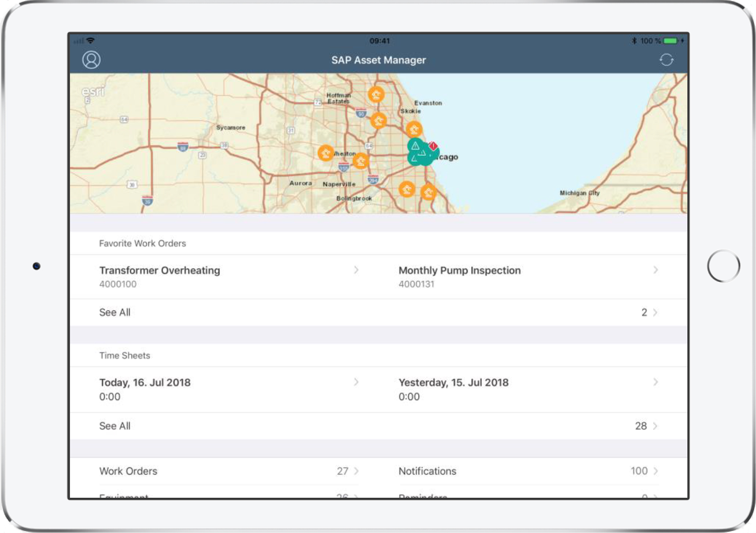Expand Transformer Overheating row chevron
Image resolution: width=756 pixels, height=533 pixels.
click(x=356, y=270)
